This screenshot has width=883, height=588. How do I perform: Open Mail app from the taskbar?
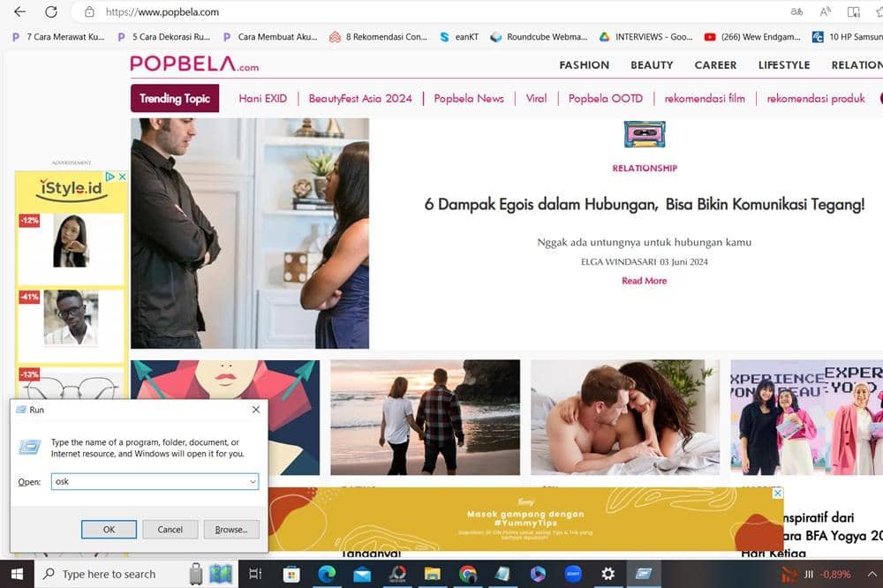[x=362, y=574]
